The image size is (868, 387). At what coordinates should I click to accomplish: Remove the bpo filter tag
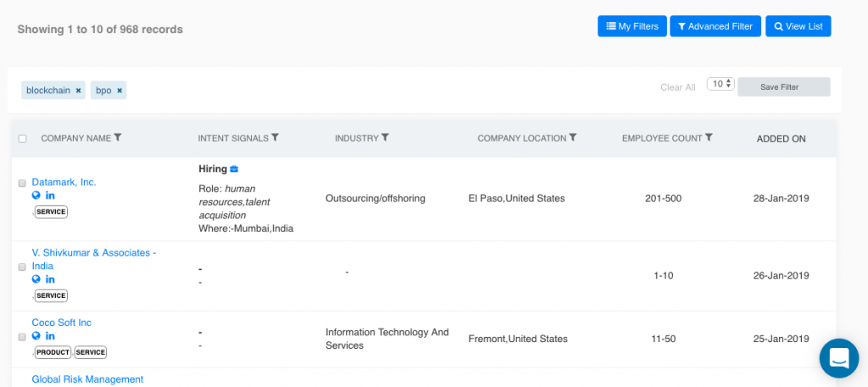tap(119, 91)
